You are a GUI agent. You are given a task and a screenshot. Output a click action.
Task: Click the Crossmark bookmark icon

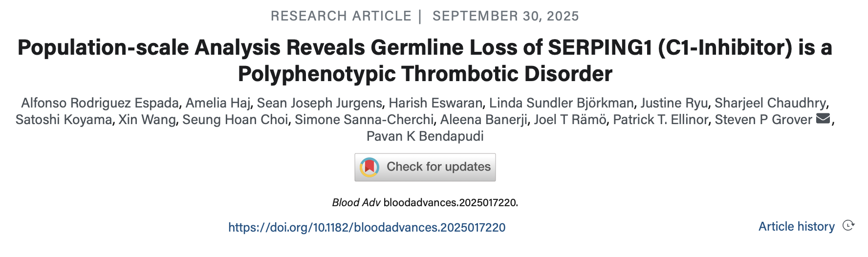tap(369, 167)
